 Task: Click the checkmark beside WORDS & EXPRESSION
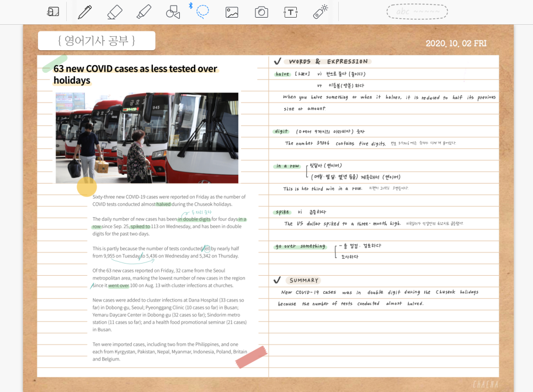(x=278, y=61)
